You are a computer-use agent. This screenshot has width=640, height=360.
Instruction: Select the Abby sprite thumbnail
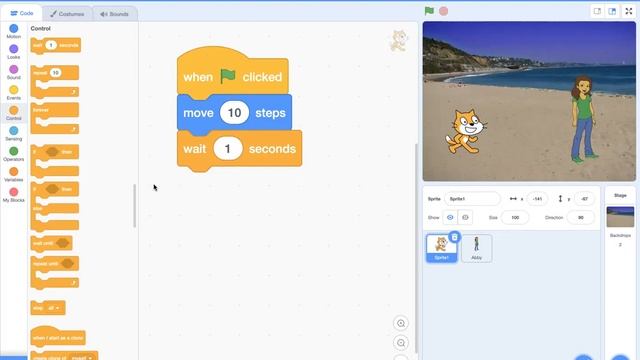click(476, 248)
